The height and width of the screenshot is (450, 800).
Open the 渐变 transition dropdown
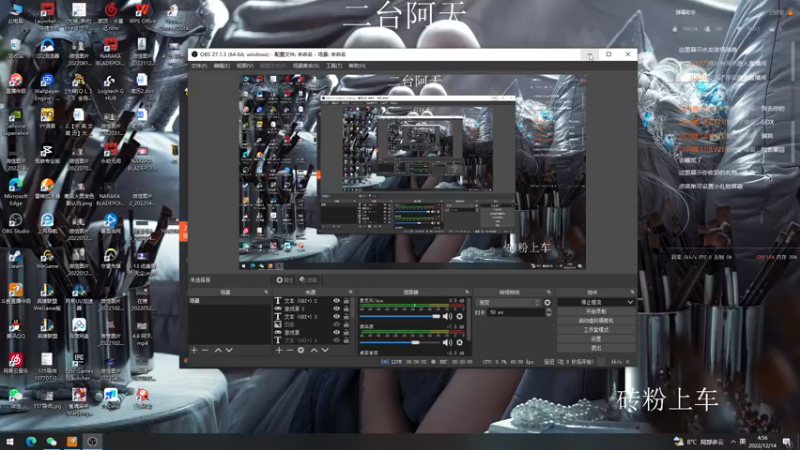(x=508, y=303)
